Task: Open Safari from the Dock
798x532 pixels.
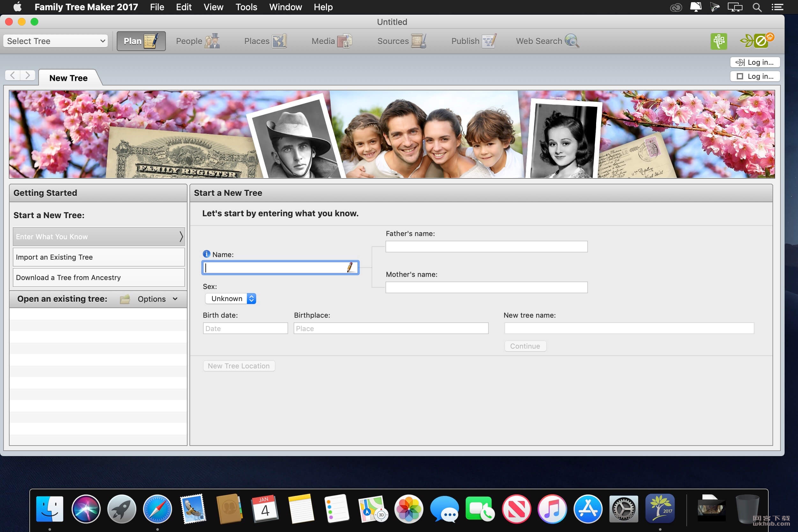Action: [158, 509]
